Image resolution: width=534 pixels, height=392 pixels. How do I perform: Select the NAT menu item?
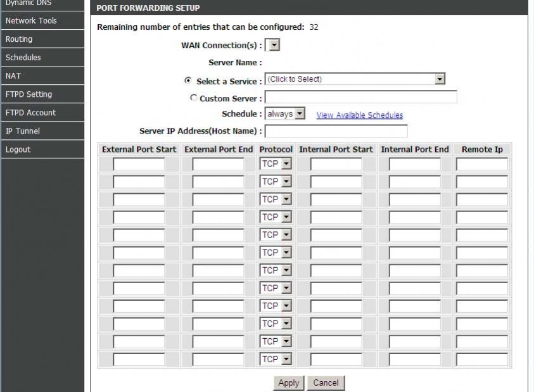[42, 75]
